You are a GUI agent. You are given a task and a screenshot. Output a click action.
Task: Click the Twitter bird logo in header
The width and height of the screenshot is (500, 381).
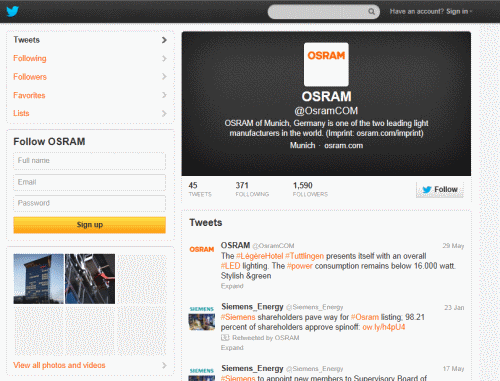[12, 11]
